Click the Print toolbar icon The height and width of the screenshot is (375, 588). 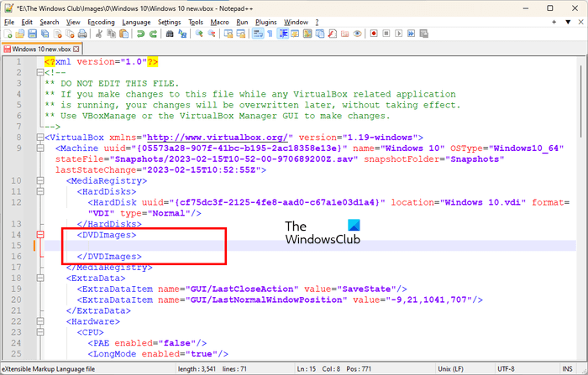tap(84, 34)
